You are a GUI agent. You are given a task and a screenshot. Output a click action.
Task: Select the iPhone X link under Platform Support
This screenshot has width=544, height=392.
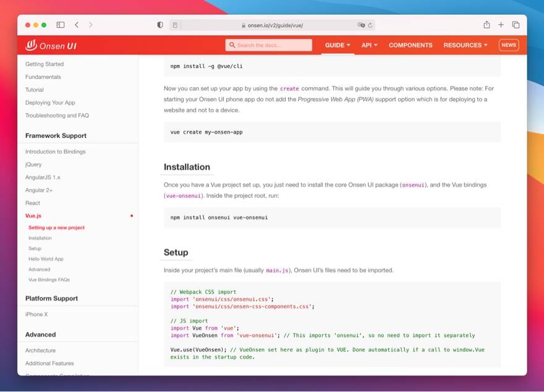click(35, 313)
